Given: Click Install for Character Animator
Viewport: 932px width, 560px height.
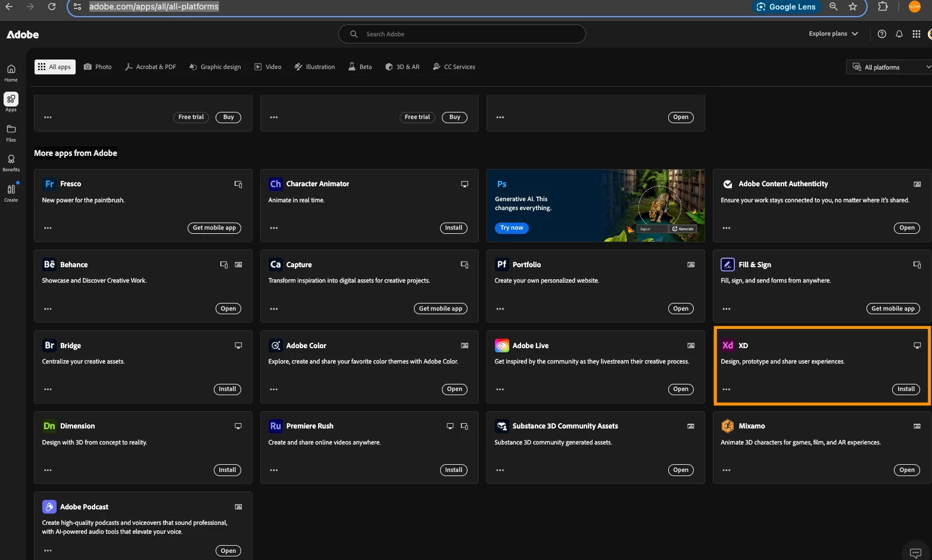Looking at the screenshot, I should [x=454, y=228].
